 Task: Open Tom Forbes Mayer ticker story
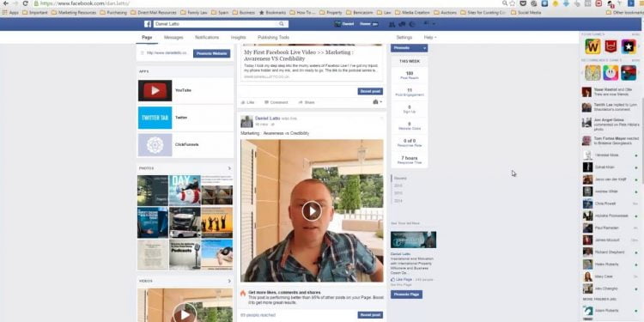coord(611,141)
